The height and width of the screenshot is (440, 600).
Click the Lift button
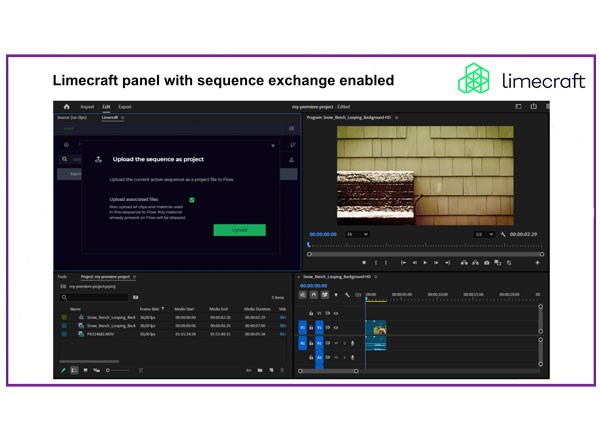click(464, 262)
